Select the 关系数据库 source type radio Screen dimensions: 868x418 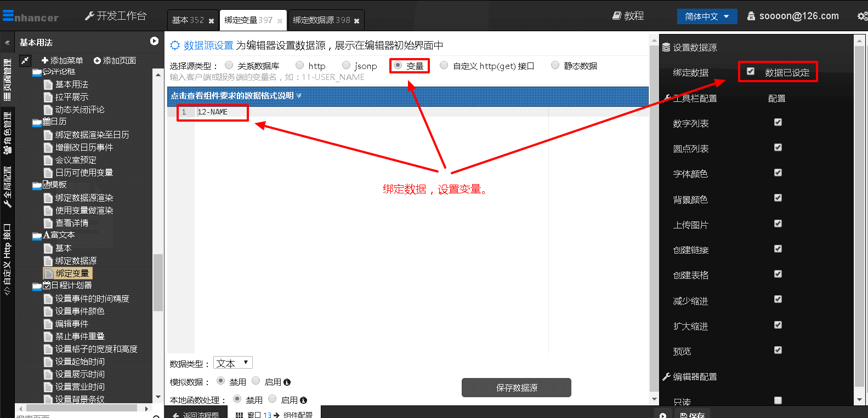(229, 65)
